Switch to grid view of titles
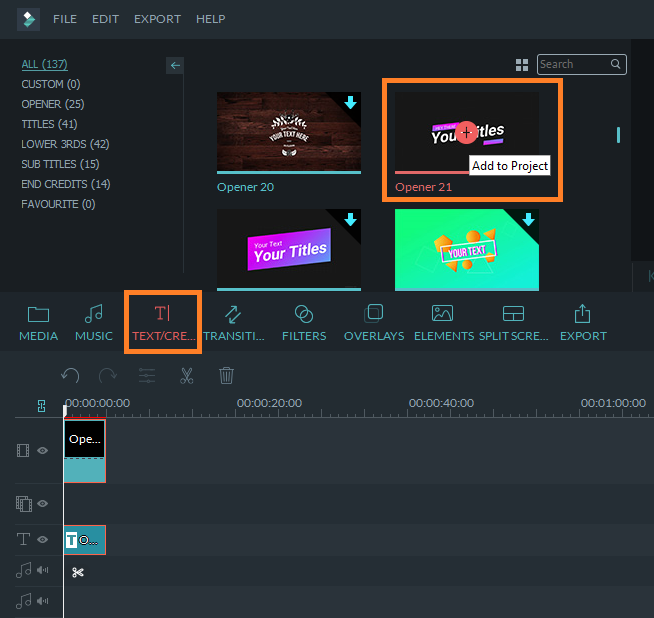The image size is (654, 618). 522,65
